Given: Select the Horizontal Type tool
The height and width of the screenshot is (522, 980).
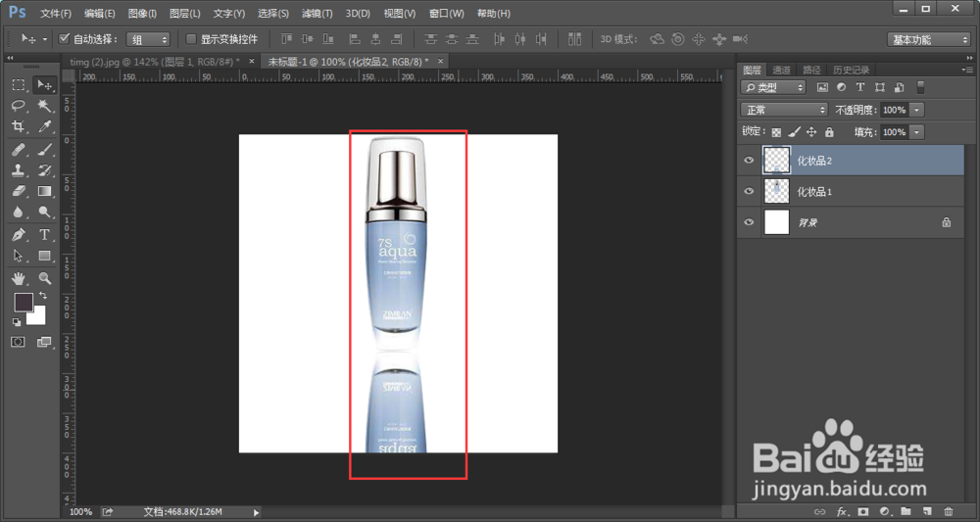Looking at the screenshot, I should (x=44, y=235).
